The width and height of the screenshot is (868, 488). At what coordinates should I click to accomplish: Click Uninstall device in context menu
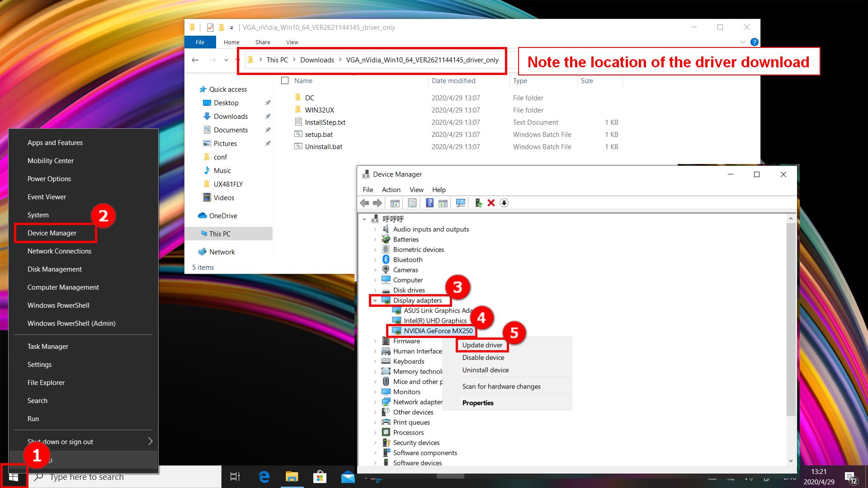(484, 370)
